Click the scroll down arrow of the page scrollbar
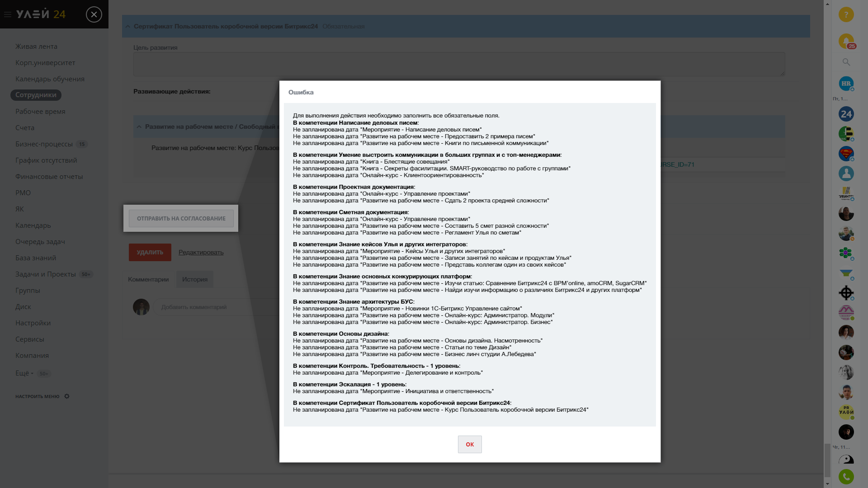 pyautogui.click(x=827, y=484)
